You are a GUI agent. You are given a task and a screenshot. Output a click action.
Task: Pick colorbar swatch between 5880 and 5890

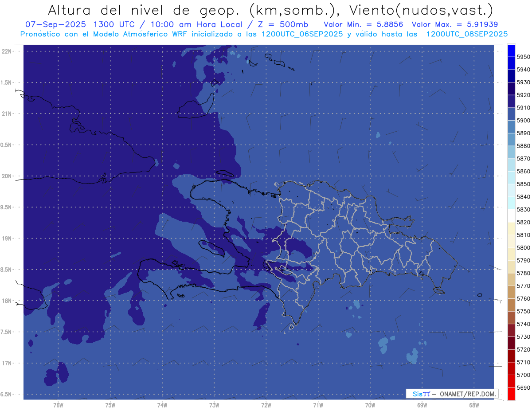pos(511,140)
